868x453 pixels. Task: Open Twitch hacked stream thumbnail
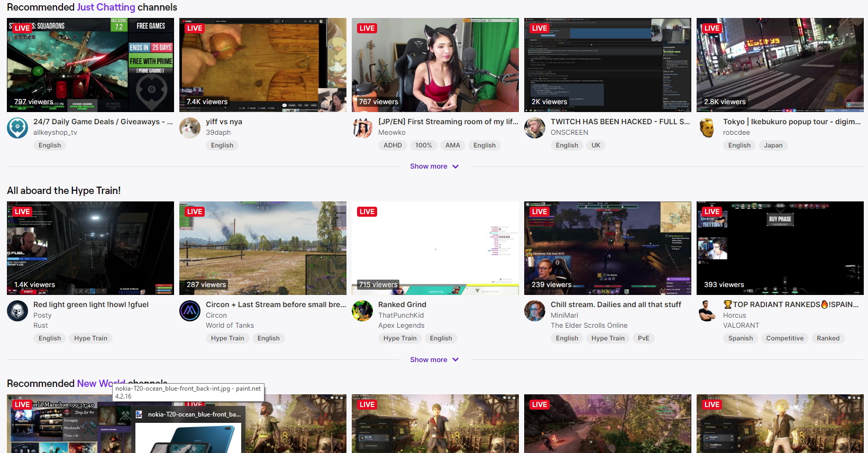[x=608, y=65]
